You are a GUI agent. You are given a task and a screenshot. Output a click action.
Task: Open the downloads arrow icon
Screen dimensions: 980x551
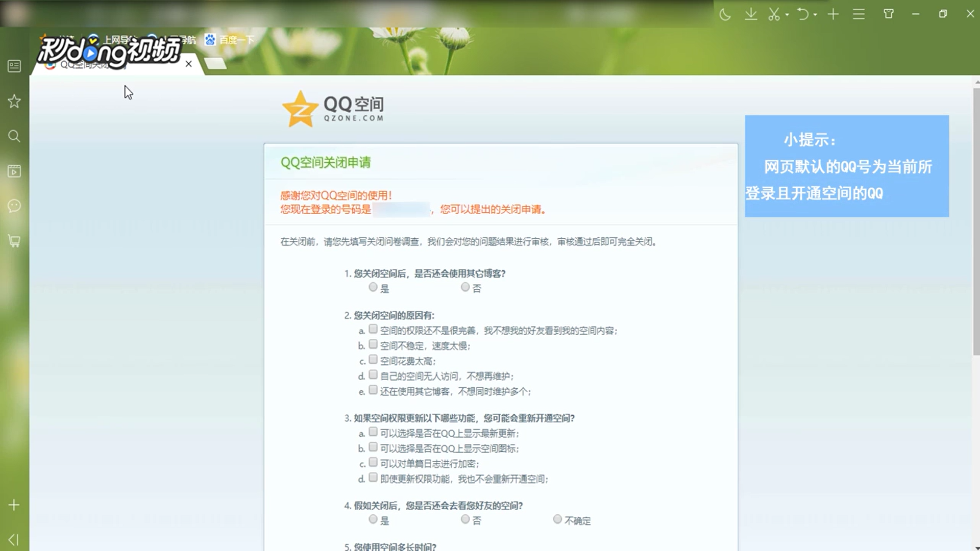pyautogui.click(x=751, y=14)
